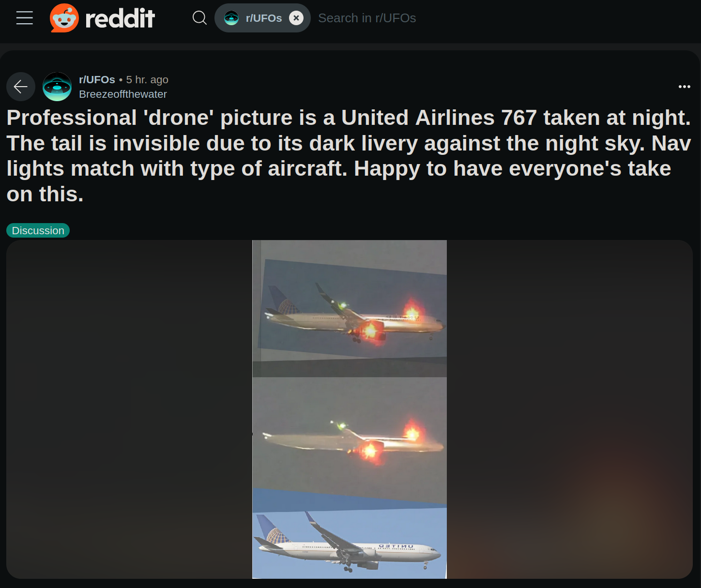Click the UFO icon inside the search pill
The image size is (701, 588).
(x=231, y=18)
